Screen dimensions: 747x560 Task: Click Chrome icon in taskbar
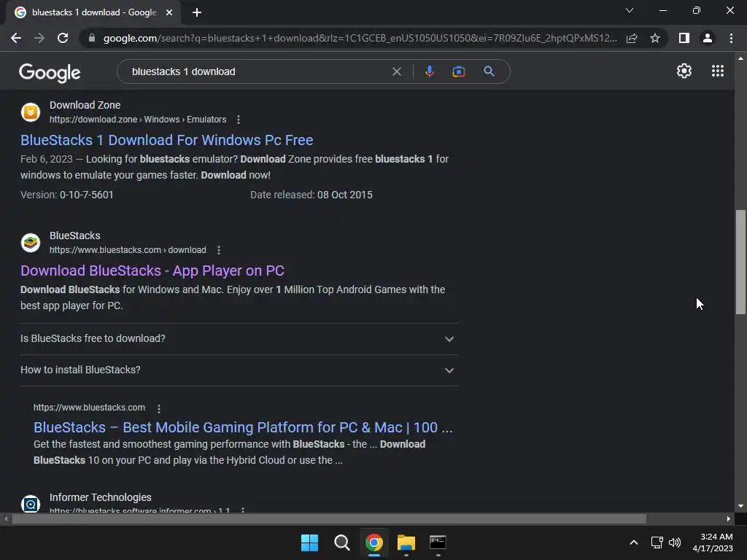(374, 542)
